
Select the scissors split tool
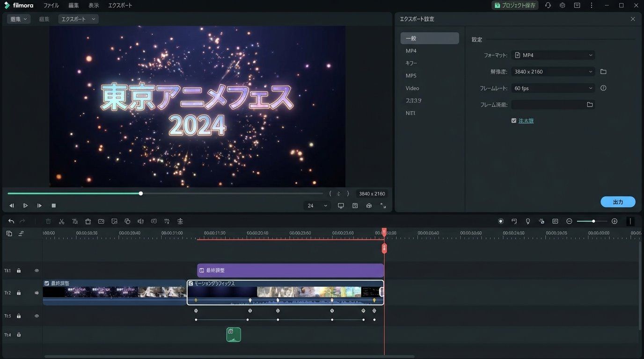[x=61, y=221]
